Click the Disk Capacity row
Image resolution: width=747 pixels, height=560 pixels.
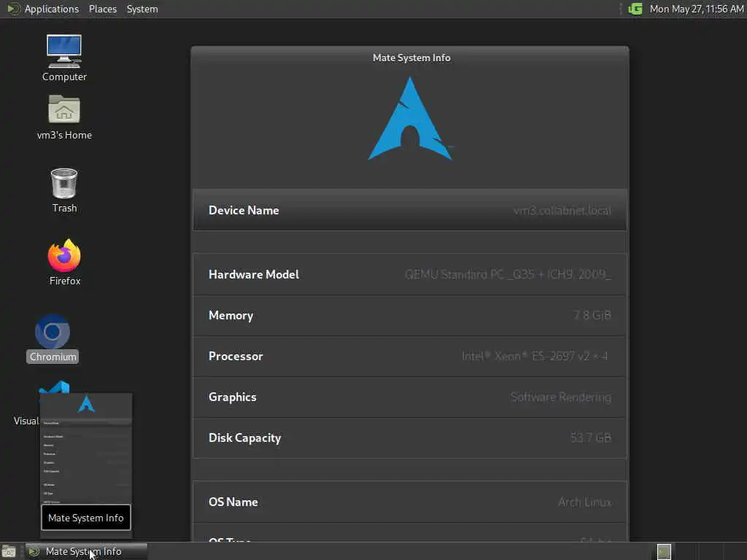(410, 437)
